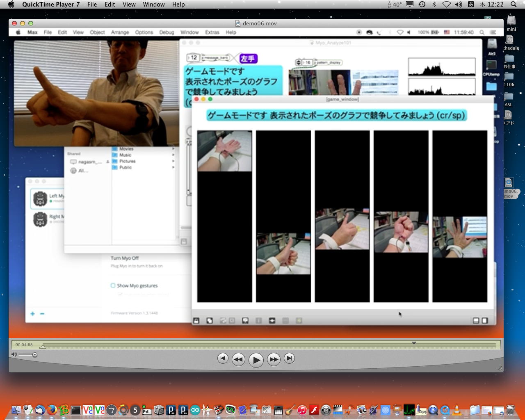Click the Bluetooth status icon in the menu bar
525x420 pixels.
click(434, 5)
